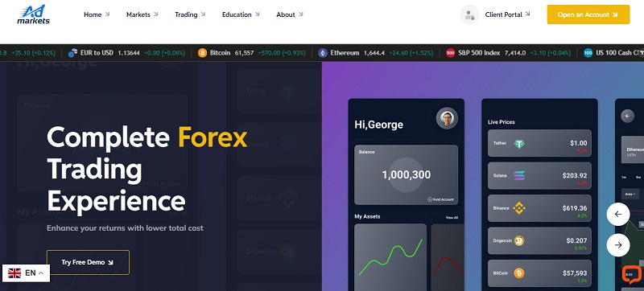Select the Ethereum price 1,644.4
Screen dimensions: 644x291
pos(374,53)
